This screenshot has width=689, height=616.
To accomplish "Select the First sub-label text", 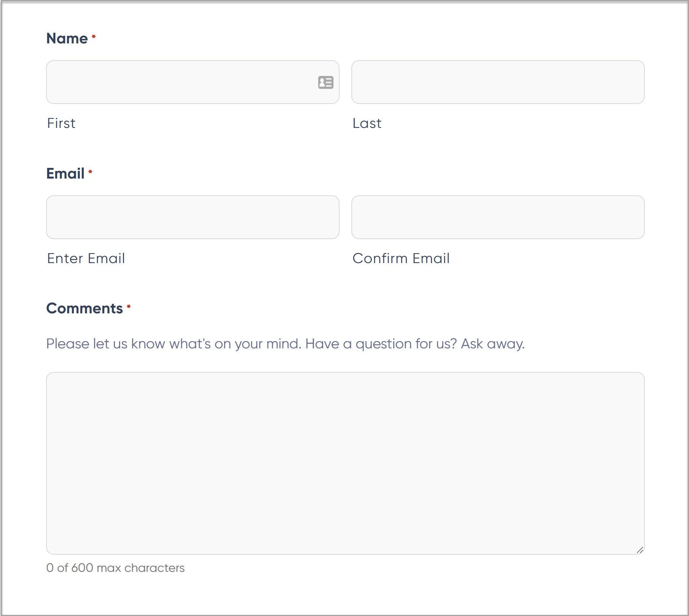I will (61, 123).
